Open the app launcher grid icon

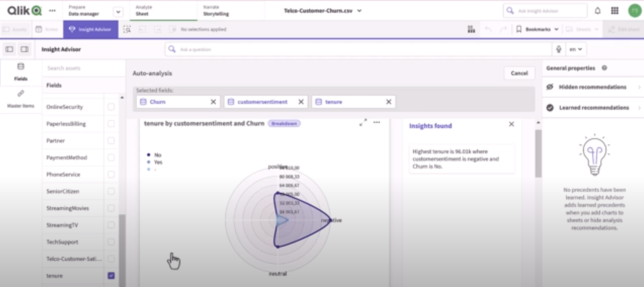[615, 11]
